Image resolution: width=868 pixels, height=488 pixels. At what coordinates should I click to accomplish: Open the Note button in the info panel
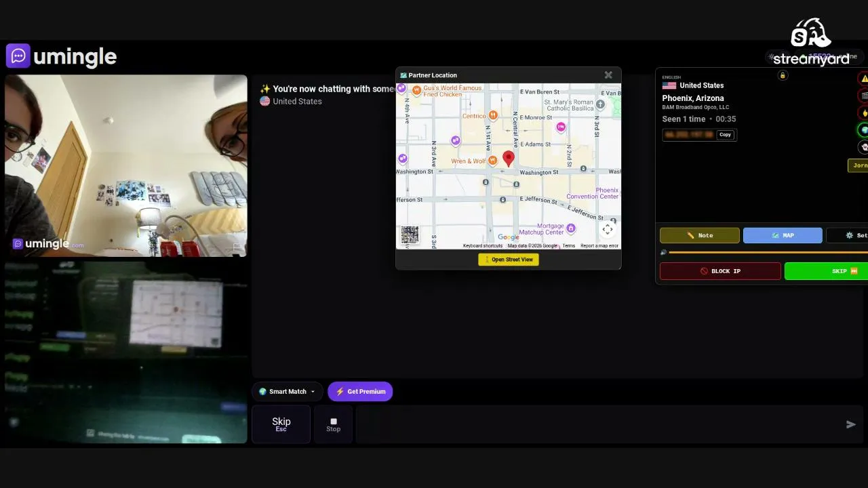coord(700,236)
